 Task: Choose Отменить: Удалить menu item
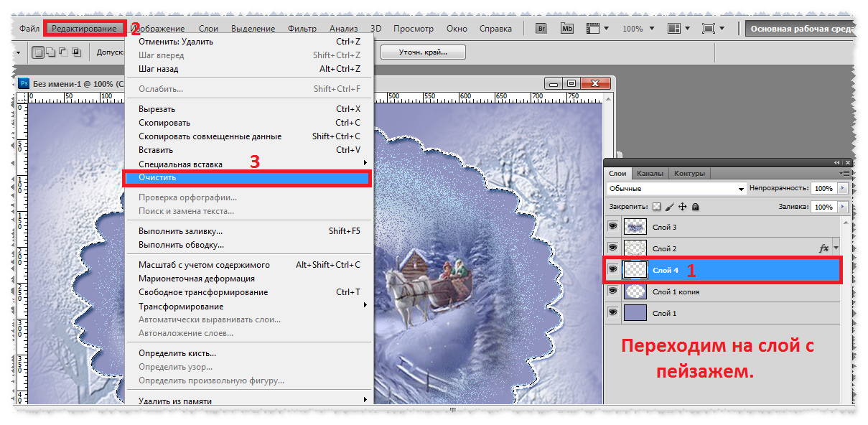click(249, 42)
